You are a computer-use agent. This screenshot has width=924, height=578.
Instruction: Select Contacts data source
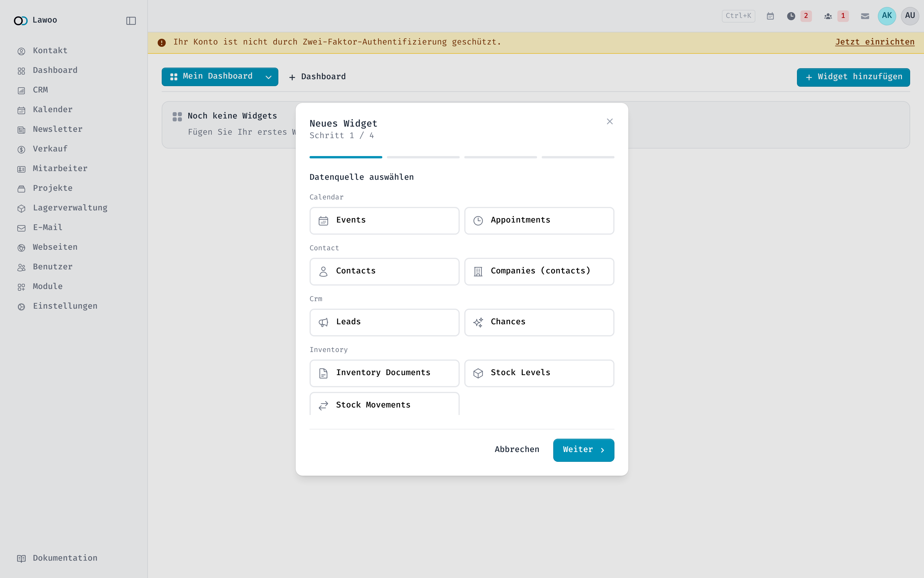pyautogui.click(x=384, y=271)
